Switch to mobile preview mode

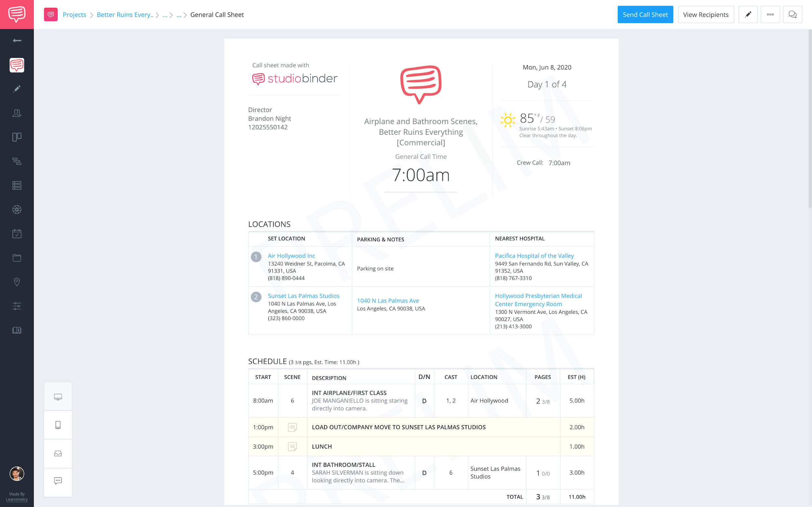click(58, 425)
